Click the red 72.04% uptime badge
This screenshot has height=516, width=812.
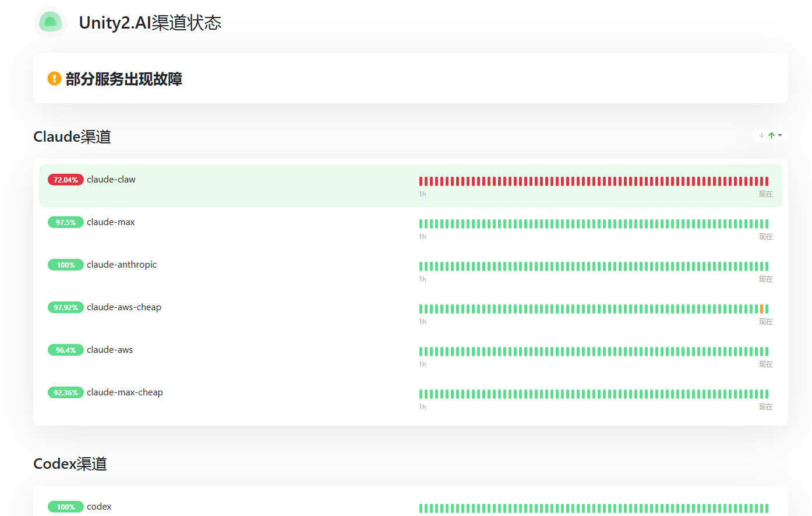pyautogui.click(x=66, y=180)
